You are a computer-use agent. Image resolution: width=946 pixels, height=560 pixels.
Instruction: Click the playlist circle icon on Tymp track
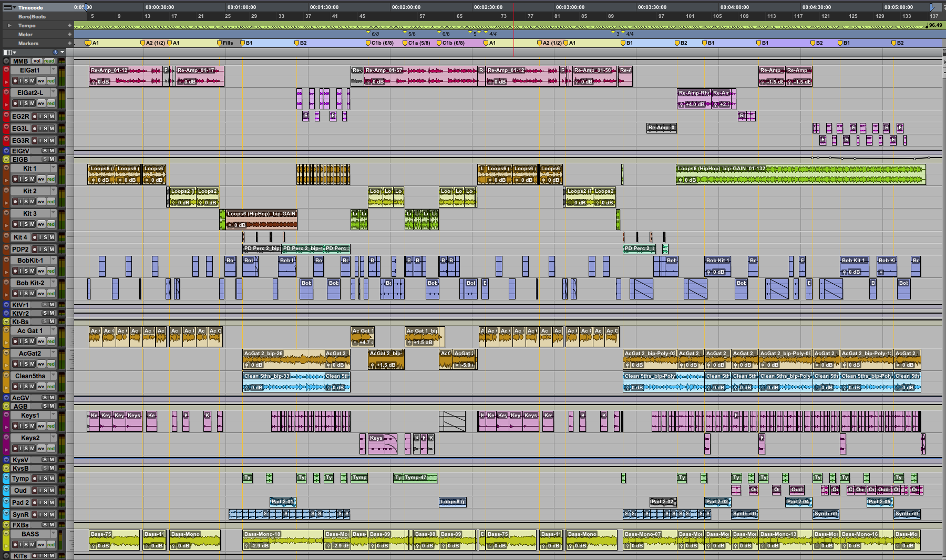6,478
